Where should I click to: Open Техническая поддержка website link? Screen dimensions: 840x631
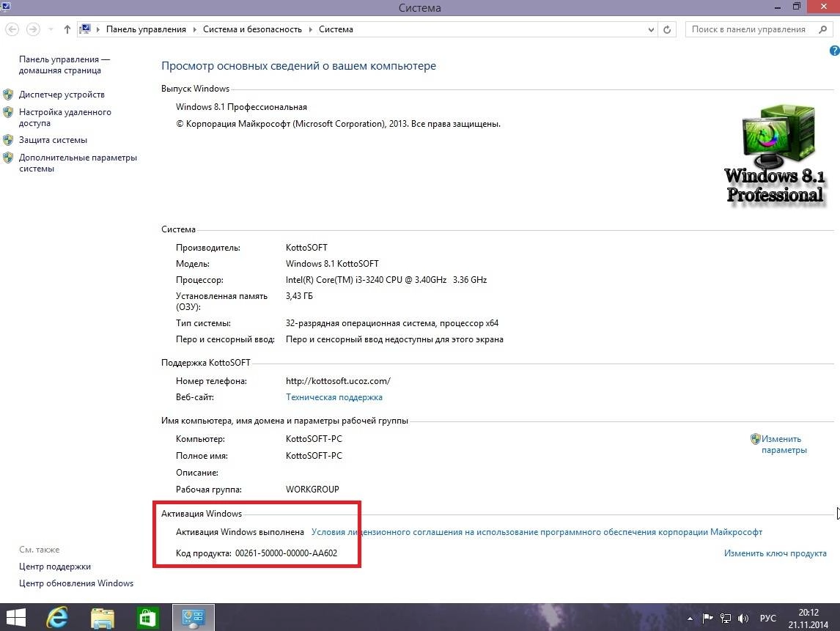pyautogui.click(x=334, y=397)
